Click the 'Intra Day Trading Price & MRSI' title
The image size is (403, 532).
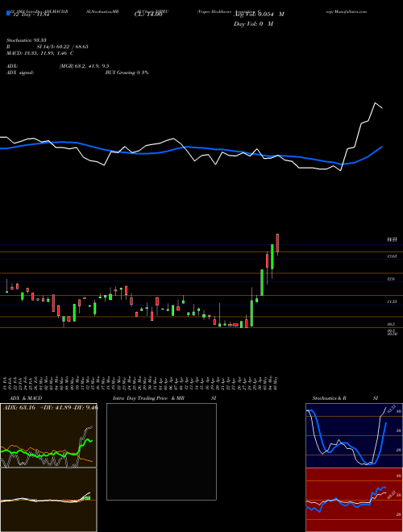point(164,398)
